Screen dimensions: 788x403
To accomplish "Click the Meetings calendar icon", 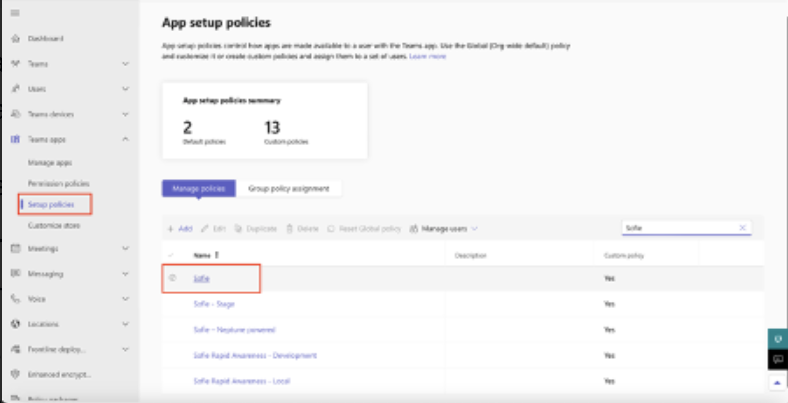I will click(15, 248).
